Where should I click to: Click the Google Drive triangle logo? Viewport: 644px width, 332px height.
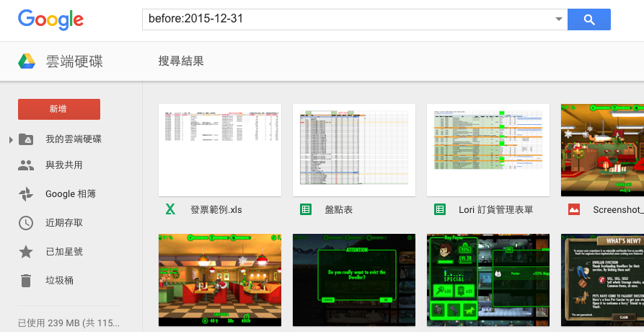(x=26, y=61)
